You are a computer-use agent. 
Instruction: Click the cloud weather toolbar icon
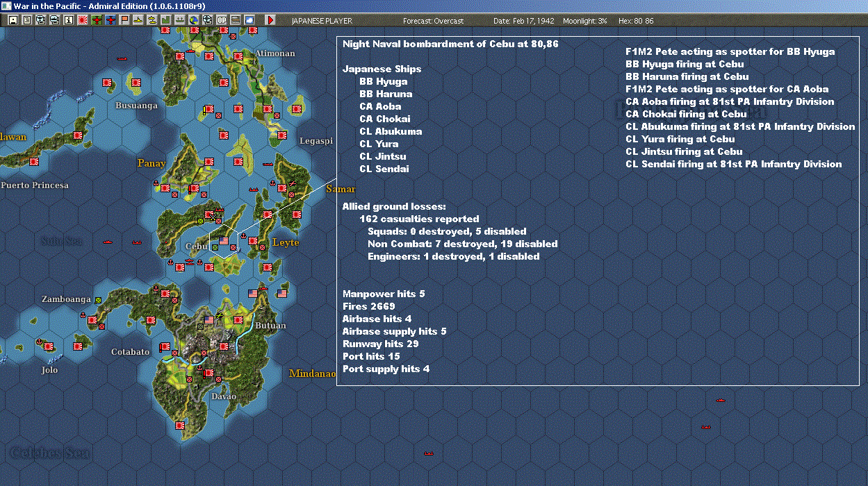point(249,20)
